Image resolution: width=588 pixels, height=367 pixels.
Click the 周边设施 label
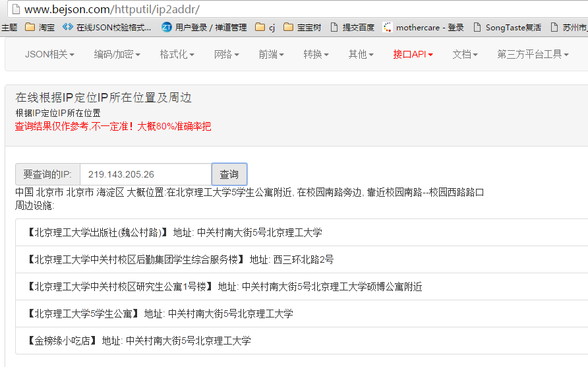click(34, 205)
